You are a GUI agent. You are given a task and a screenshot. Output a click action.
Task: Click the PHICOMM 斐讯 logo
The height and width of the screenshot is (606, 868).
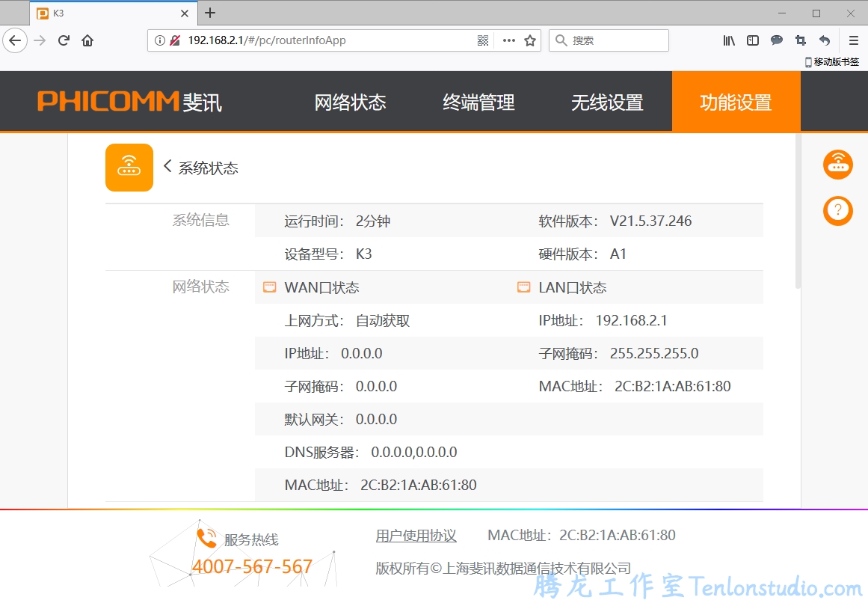coord(130,102)
